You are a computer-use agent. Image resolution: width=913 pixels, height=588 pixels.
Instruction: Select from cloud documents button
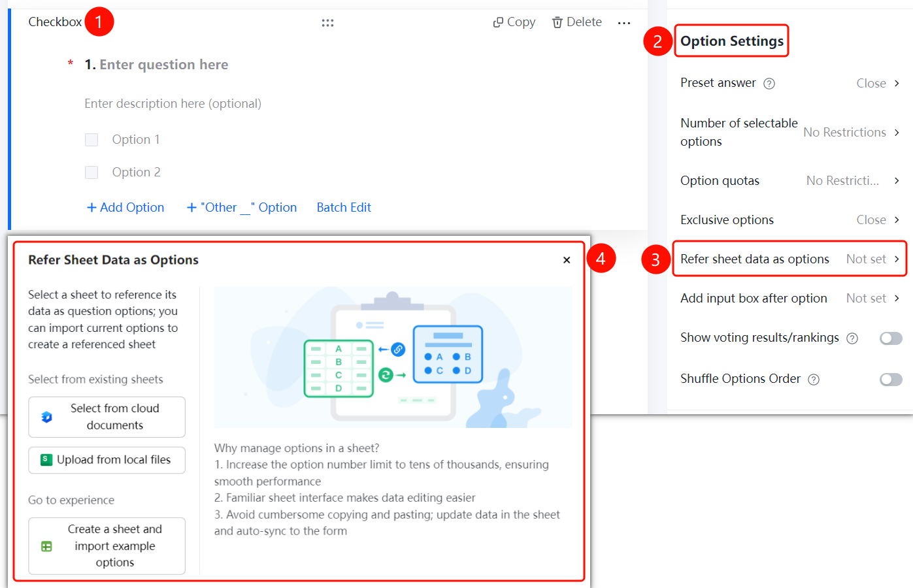(x=107, y=417)
